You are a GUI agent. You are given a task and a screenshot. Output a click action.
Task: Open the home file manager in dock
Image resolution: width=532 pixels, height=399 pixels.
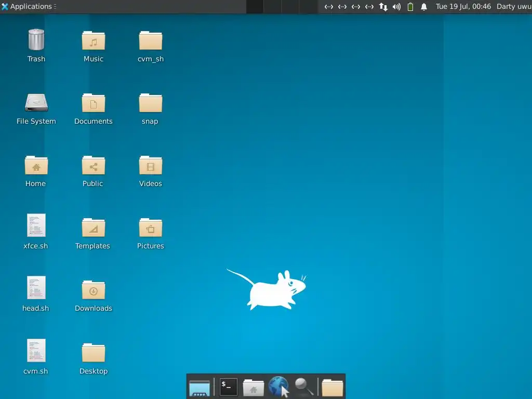254,388
